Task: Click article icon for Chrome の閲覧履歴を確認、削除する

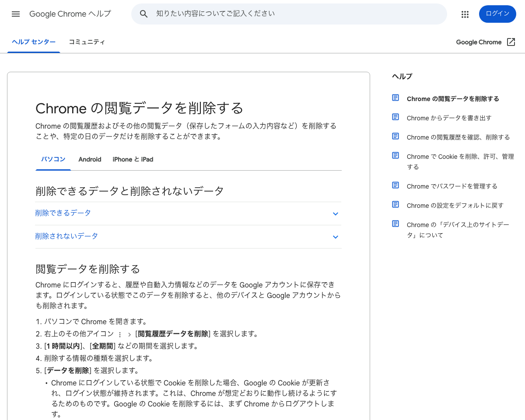Action: click(395, 136)
